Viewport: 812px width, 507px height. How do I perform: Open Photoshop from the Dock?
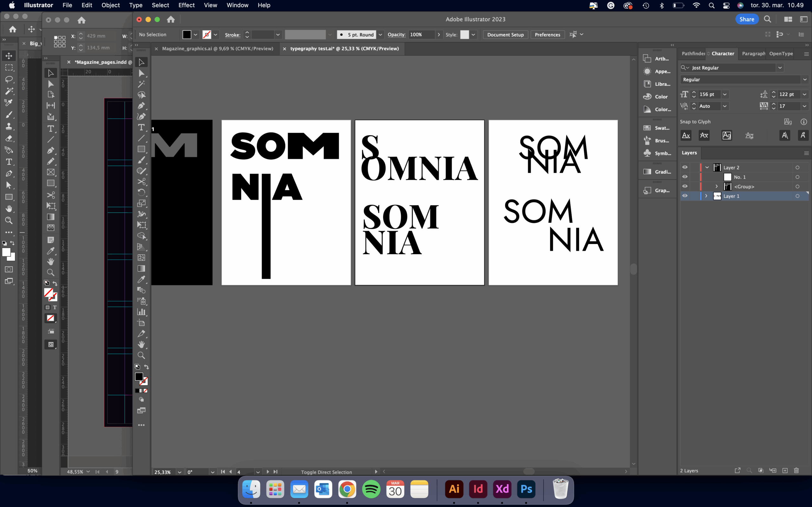(x=526, y=489)
